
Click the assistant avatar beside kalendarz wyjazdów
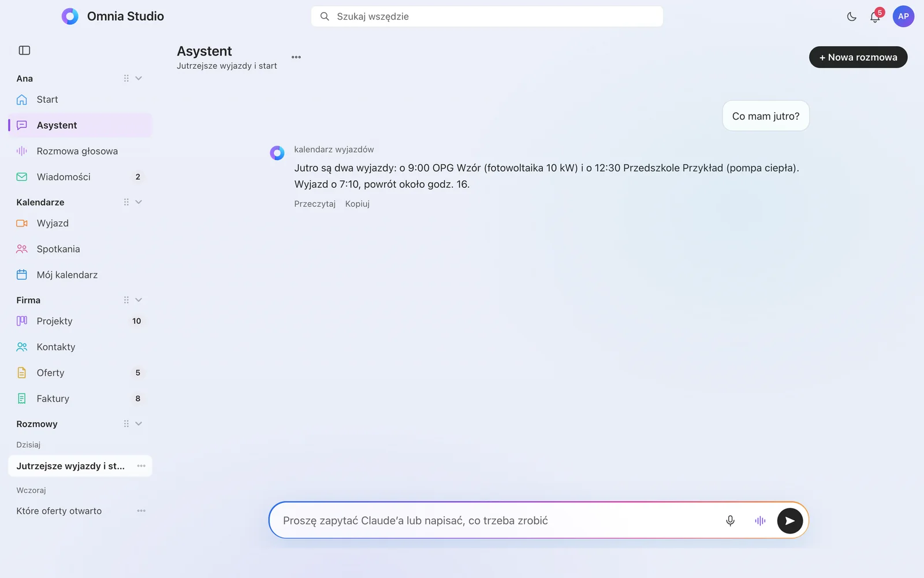[x=277, y=153]
